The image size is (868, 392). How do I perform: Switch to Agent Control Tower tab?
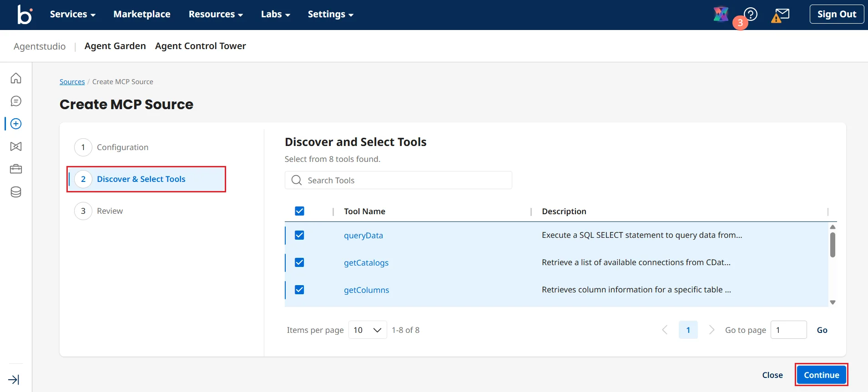pyautogui.click(x=200, y=46)
